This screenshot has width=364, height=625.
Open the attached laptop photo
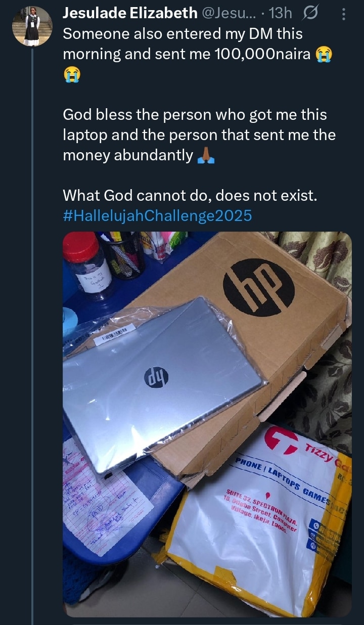point(207,424)
